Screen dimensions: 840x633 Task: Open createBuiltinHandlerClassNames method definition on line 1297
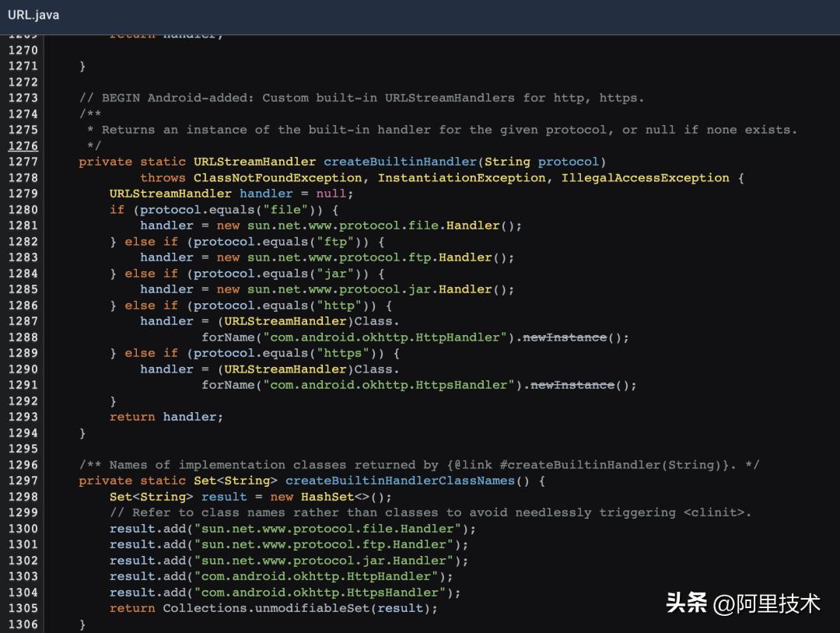(x=400, y=481)
